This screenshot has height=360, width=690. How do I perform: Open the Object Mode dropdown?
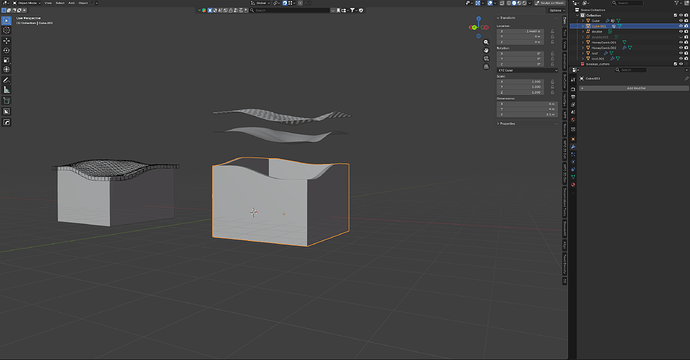click(26, 3)
